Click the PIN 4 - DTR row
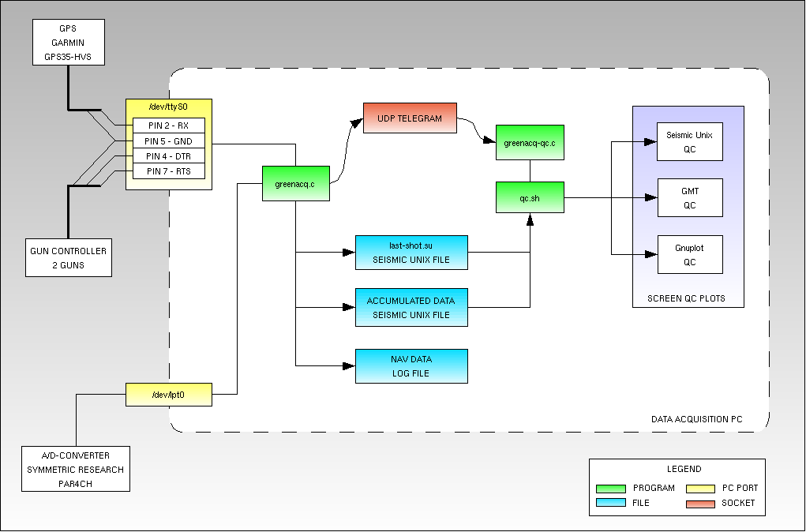 (x=168, y=156)
